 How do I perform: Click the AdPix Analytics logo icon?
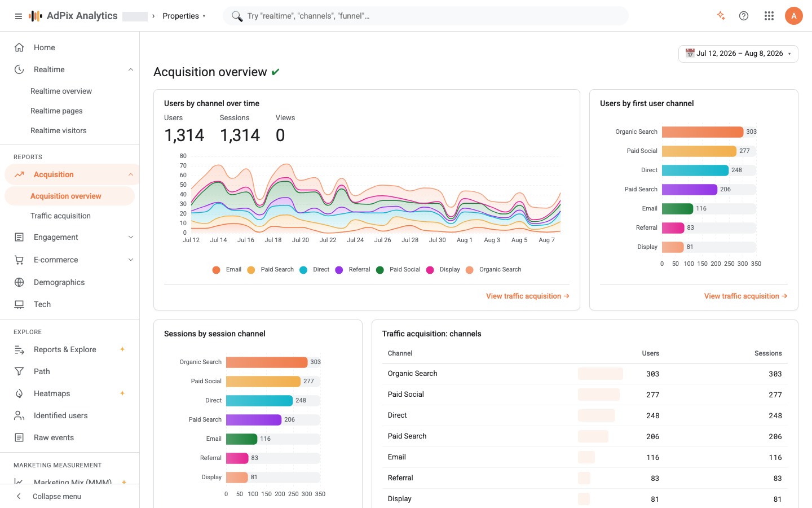(x=36, y=16)
